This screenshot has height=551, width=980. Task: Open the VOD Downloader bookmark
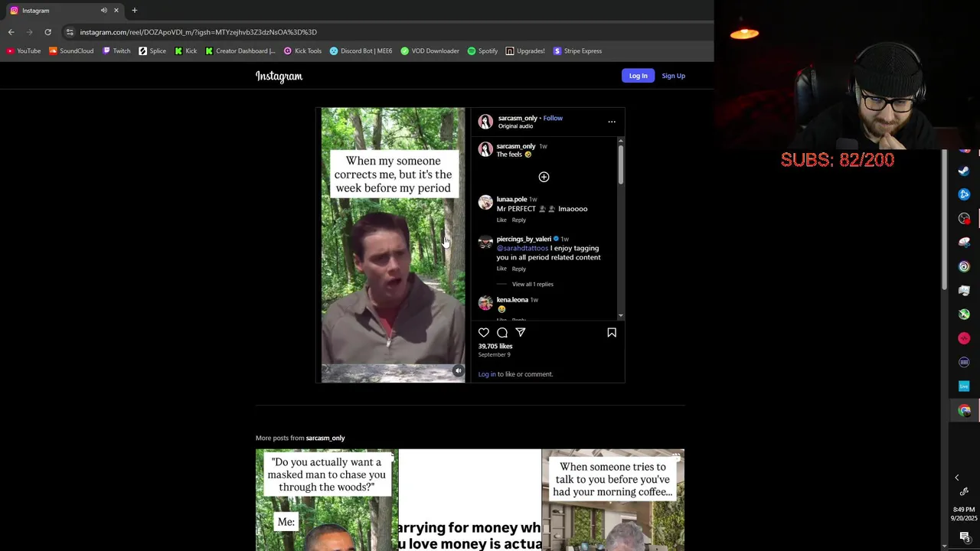tap(430, 51)
